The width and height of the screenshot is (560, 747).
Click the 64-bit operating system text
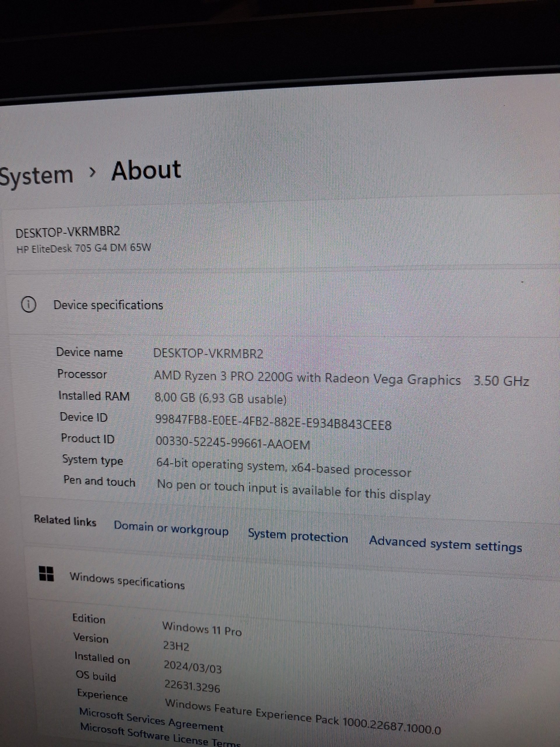click(283, 467)
